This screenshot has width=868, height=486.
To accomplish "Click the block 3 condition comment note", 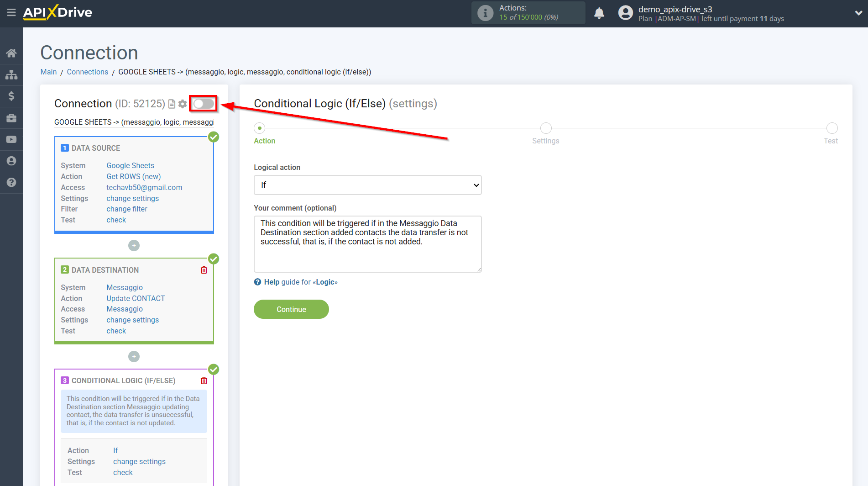I will point(134,411).
